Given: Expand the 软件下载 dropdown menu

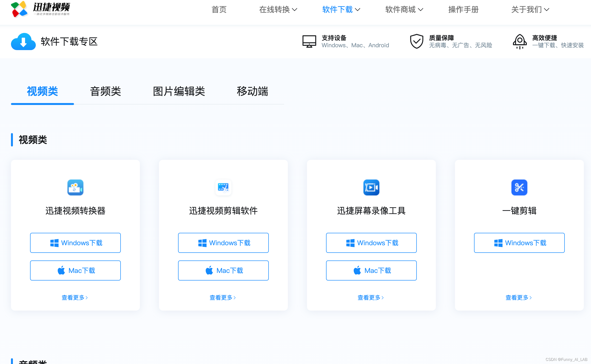Looking at the screenshot, I should pos(341,10).
